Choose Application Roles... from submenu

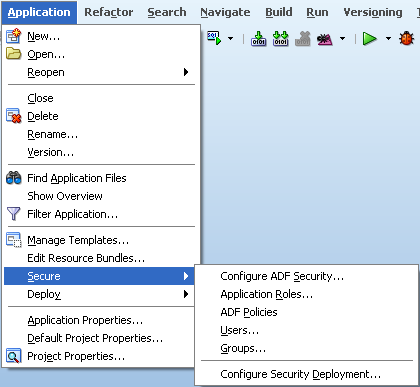[x=306, y=294]
